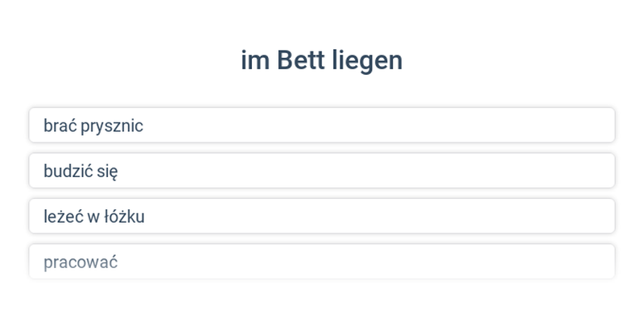The width and height of the screenshot is (644, 322).
Task: Tap the greyed-out "pracować" option
Action: click(x=80, y=262)
